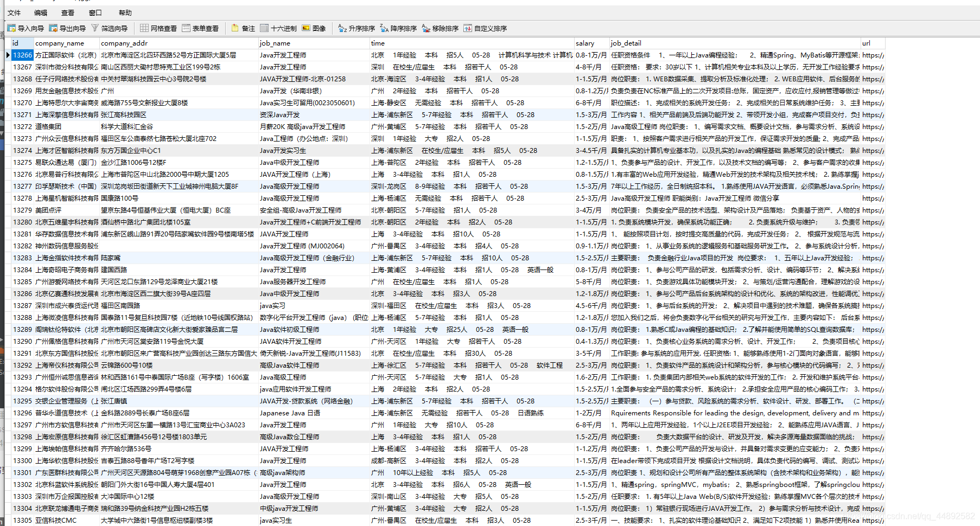Click address cell 国康路100号
Viewport: 980px width, 526px height.
click(x=179, y=198)
